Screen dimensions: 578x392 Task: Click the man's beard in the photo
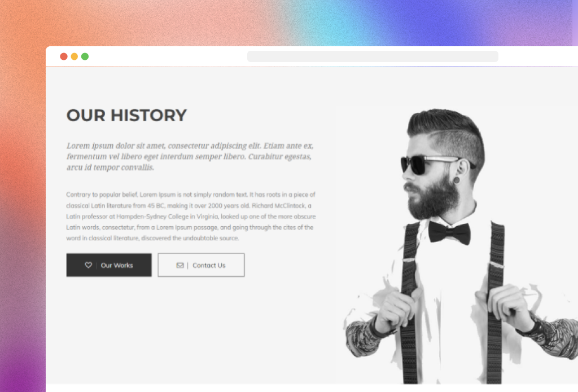tap(433, 199)
